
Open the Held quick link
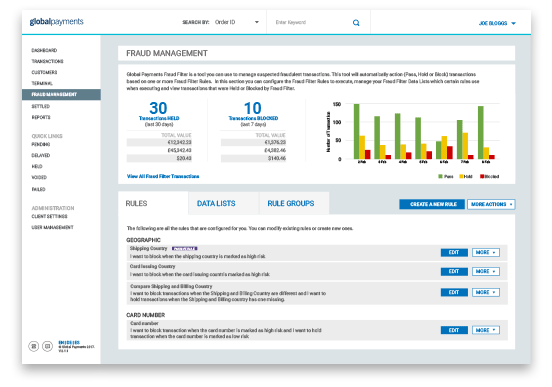pyautogui.click(x=37, y=167)
